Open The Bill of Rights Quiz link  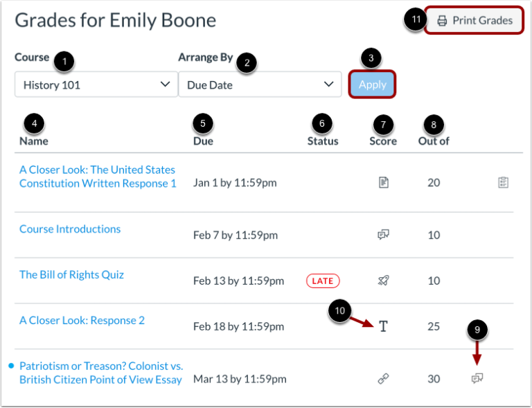(71, 275)
